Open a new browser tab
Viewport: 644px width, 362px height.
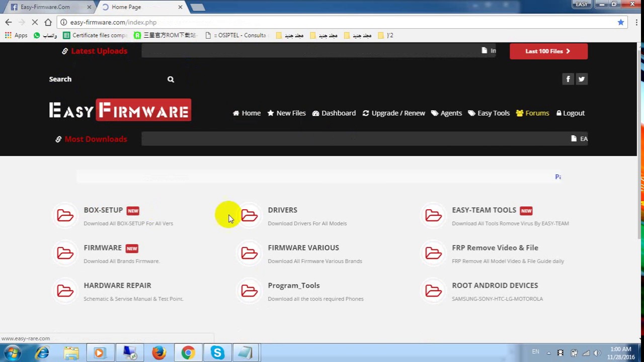click(198, 7)
